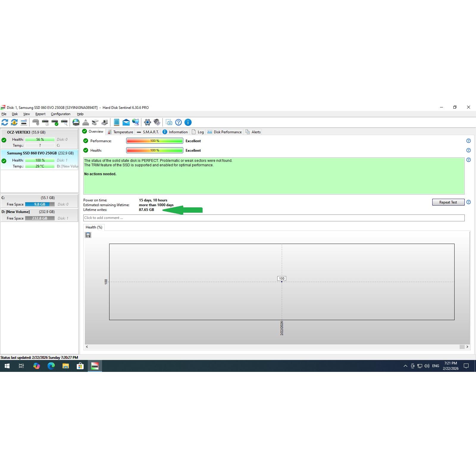Click the screenshot capture camera icon
476x476 pixels.
169,122
